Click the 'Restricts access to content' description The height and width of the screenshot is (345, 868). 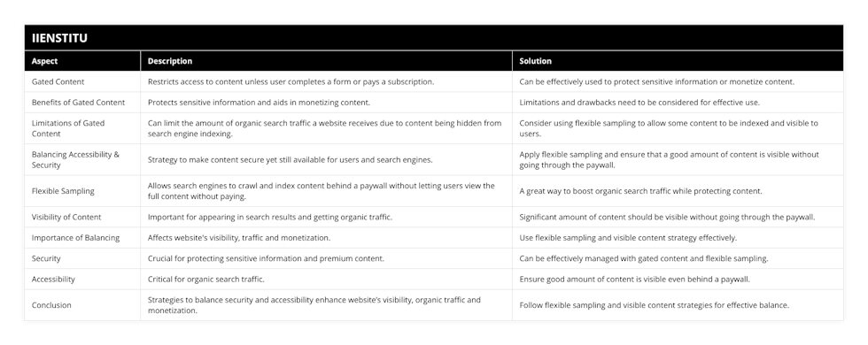point(291,81)
